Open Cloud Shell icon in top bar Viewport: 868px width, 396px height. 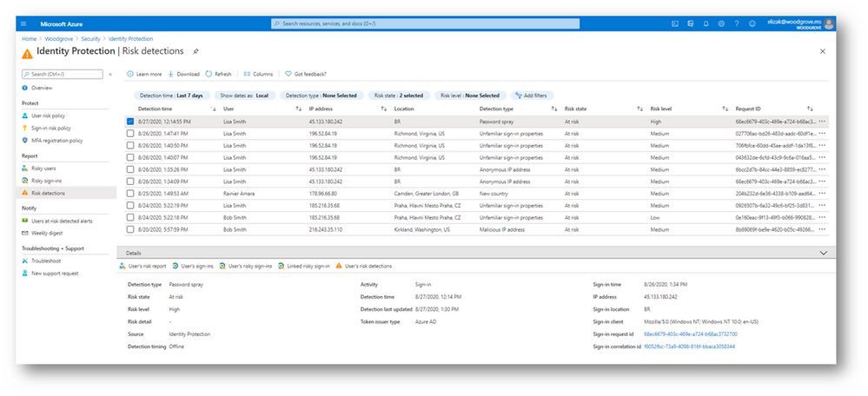[675, 23]
